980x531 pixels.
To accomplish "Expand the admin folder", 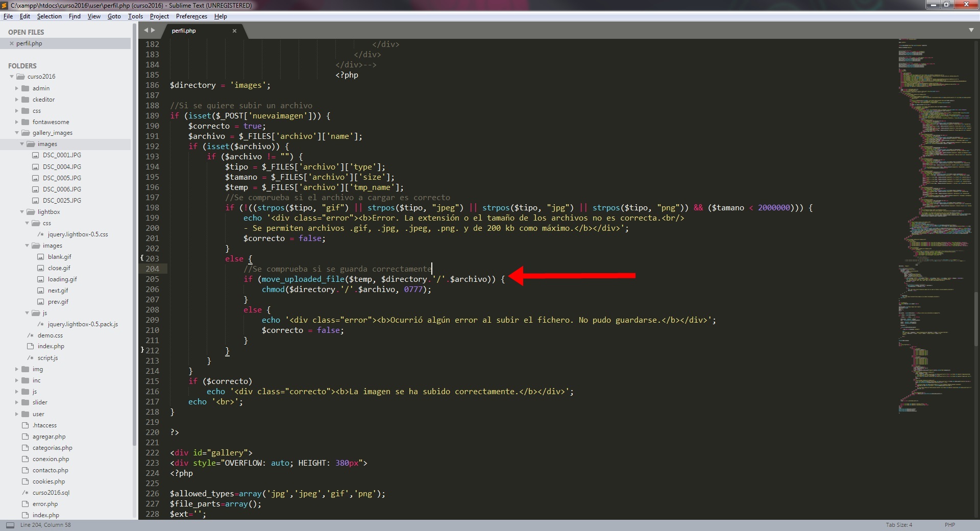I will (17, 88).
